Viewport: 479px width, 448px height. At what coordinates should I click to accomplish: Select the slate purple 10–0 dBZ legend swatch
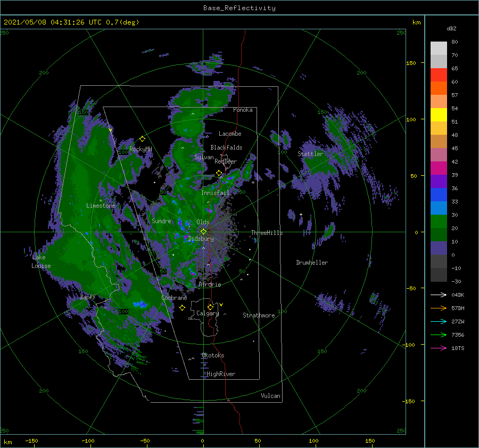click(439, 248)
